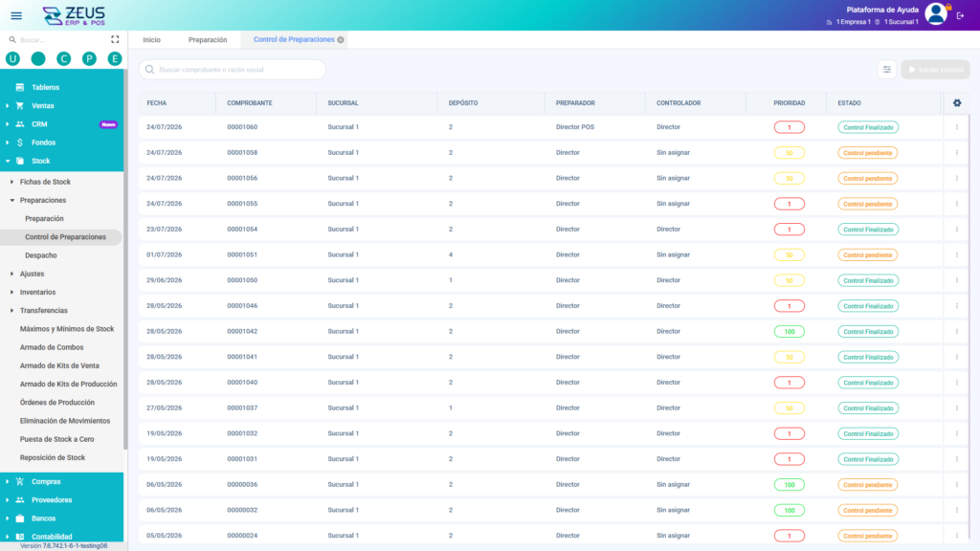Click the C shortcut circle
Screen dimensions: 980x551
(64, 58)
